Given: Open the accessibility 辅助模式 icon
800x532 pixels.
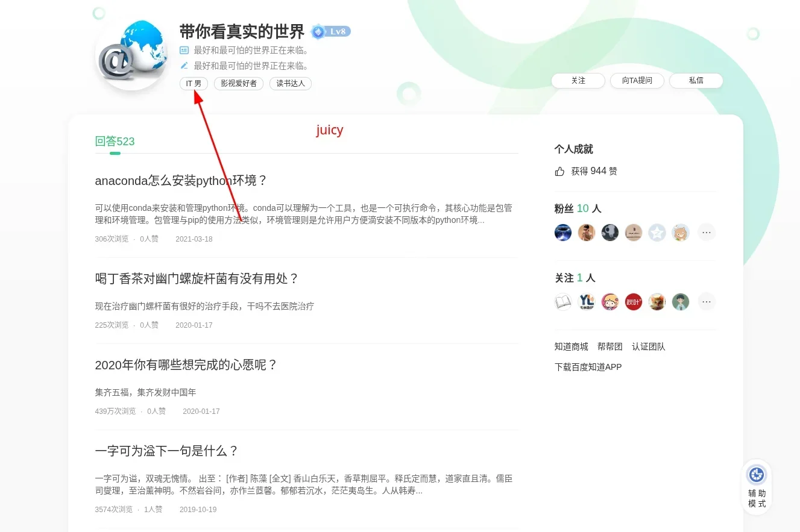Looking at the screenshot, I should (757, 475).
